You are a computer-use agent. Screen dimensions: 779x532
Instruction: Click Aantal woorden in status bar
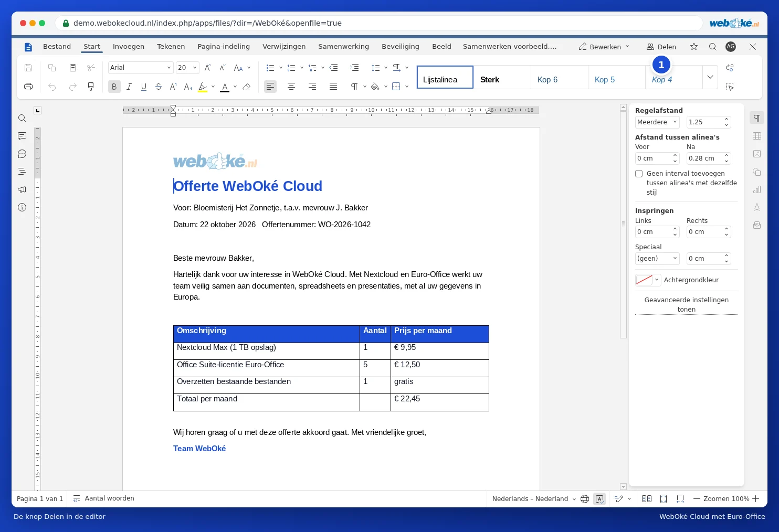(x=104, y=499)
